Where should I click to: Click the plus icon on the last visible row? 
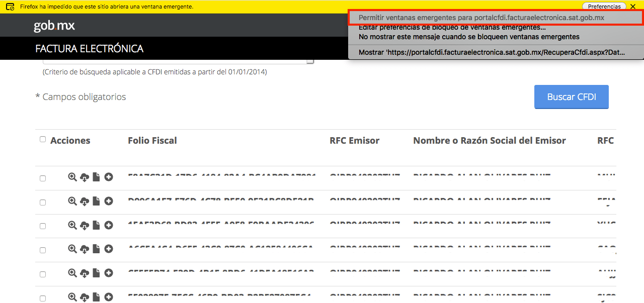108,297
